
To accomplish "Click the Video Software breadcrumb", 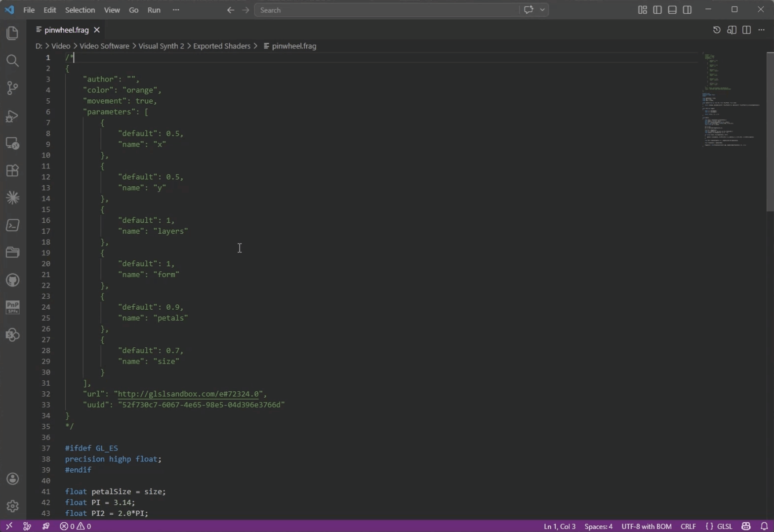I will pyautogui.click(x=104, y=46).
